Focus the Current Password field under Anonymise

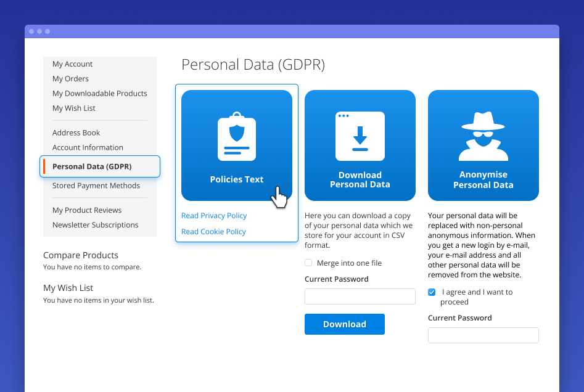point(483,335)
